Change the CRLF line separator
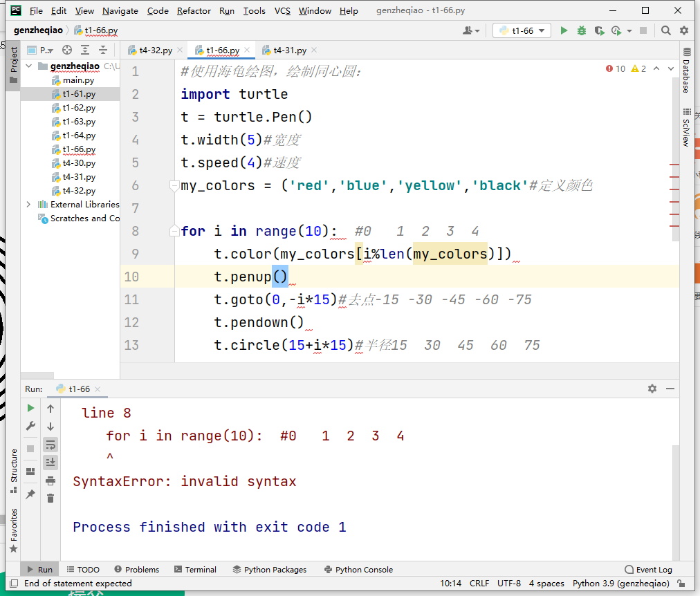The height and width of the screenshot is (596, 700). (479, 584)
